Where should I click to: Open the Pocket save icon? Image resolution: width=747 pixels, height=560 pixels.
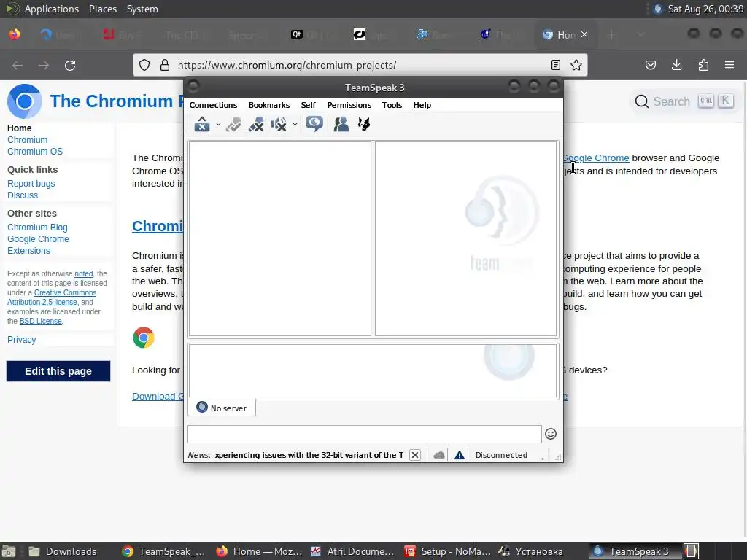pyautogui.click(x=651, y=65)
